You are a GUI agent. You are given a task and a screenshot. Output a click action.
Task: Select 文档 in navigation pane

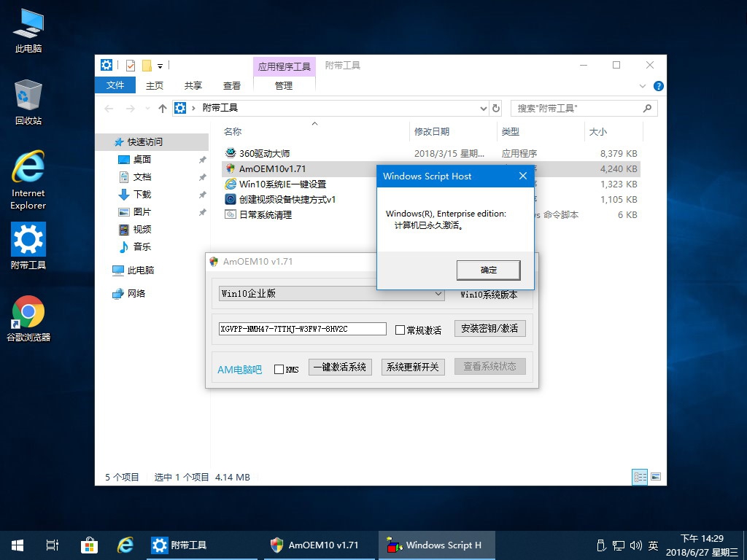142,177
